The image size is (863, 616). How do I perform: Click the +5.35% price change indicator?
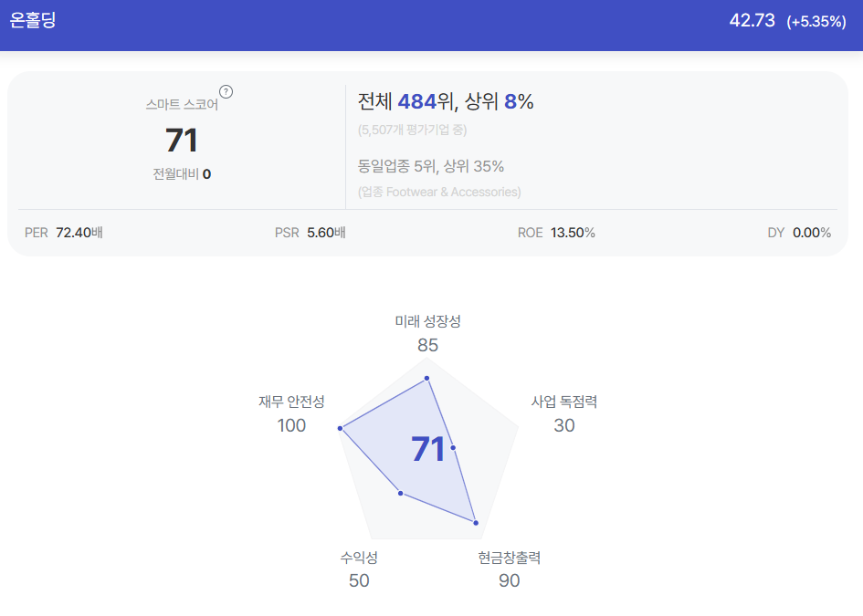point(816,22)
